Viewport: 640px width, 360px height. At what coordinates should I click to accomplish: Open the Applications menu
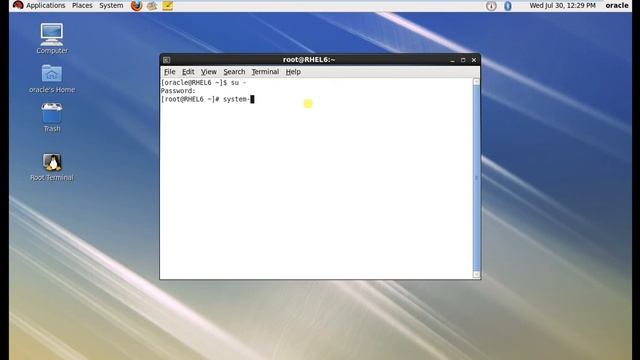point(46,5)
